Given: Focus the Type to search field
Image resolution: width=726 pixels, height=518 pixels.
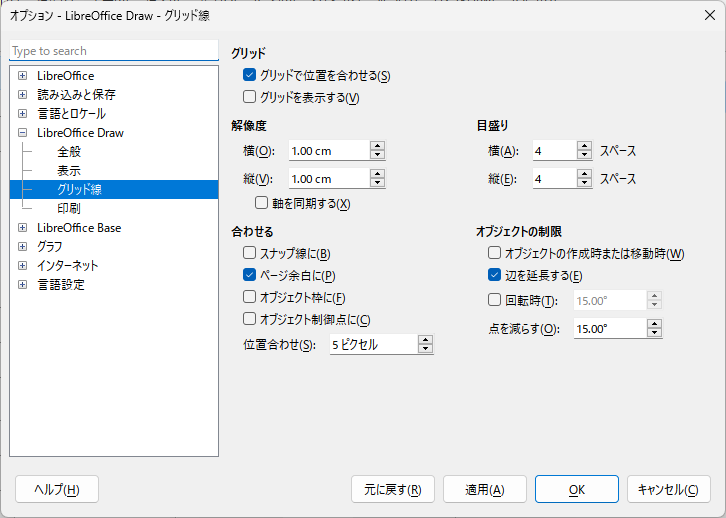Looking at the screenshot, I should (114, 50).
